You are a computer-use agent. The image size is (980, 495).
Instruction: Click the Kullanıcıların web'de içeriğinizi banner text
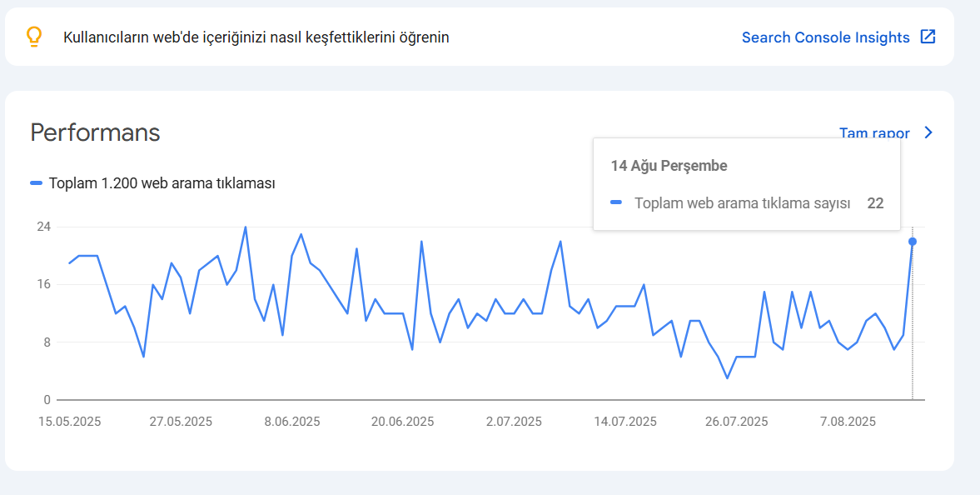256,37
